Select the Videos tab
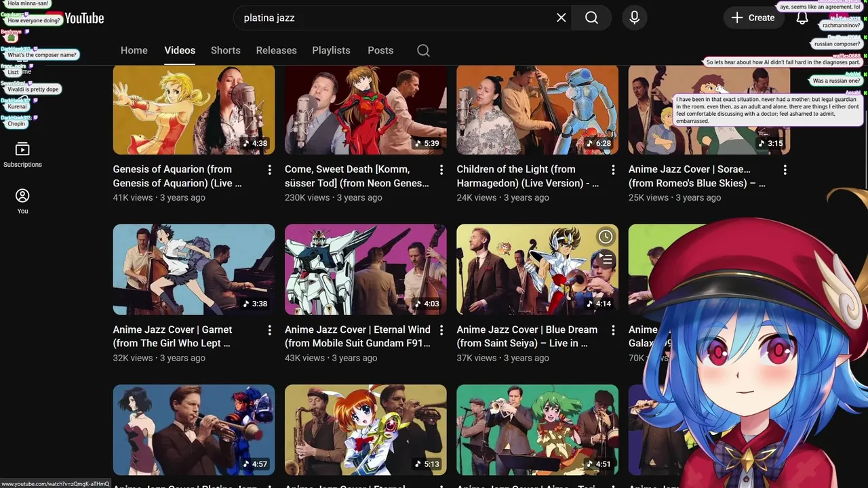Image resolution: width=868 pixels, height=488 pixels. point(180,50)
